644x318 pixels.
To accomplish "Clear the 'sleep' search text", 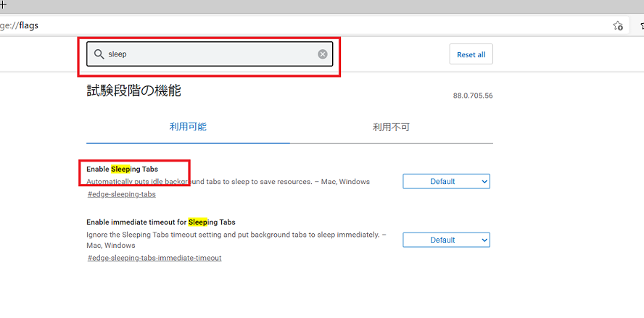I will pyautogui.click(x=323, y=54).
